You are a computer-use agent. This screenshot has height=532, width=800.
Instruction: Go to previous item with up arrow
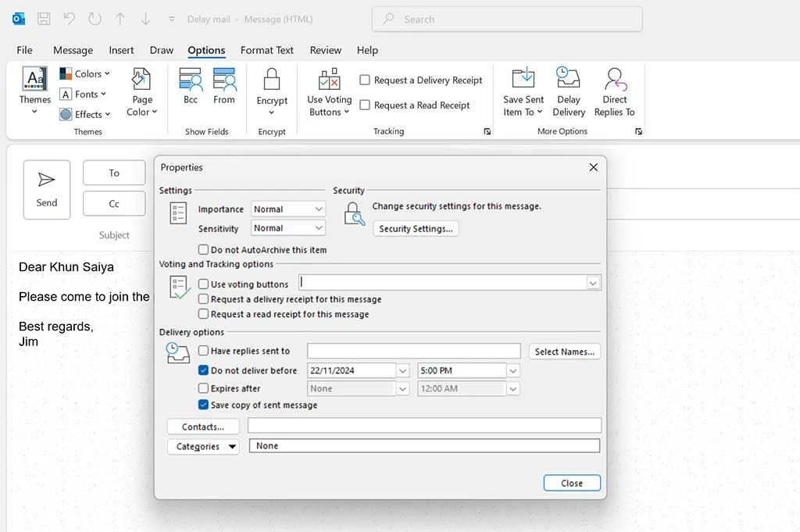coord(120,20)
